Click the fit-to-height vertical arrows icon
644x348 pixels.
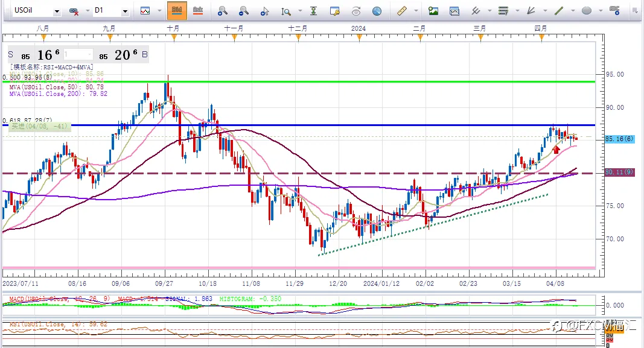point(313,11)
